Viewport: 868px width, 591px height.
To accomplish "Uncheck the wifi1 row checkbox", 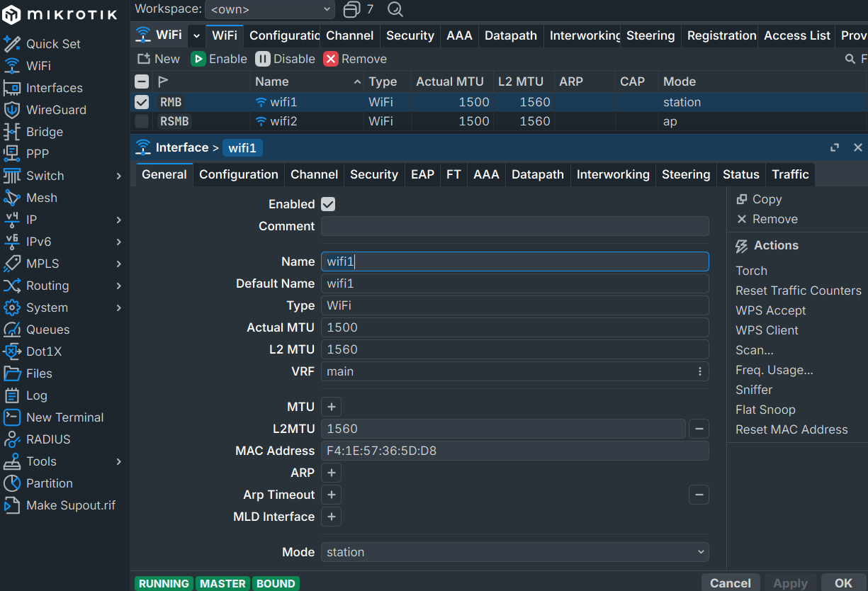I will click(142, 102).
